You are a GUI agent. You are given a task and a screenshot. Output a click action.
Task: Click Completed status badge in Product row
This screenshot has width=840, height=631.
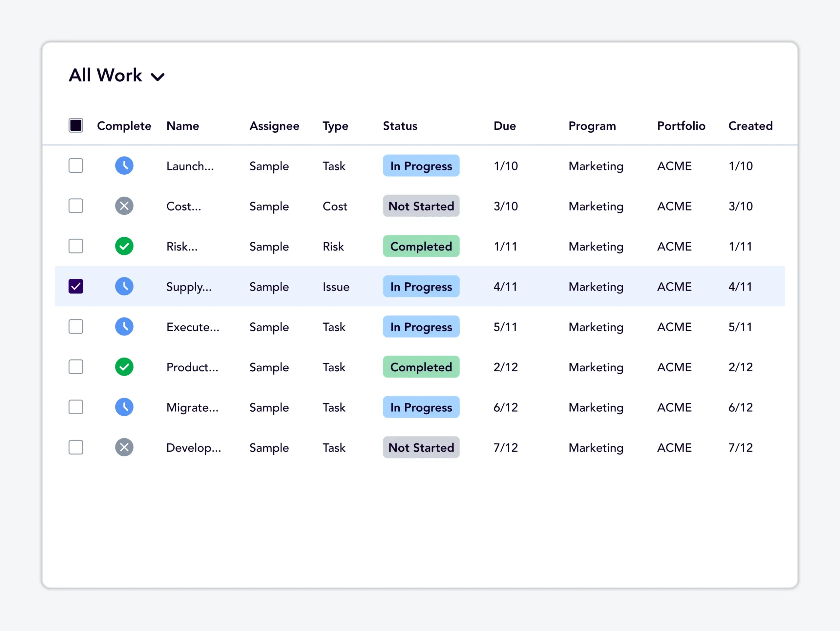421,367
